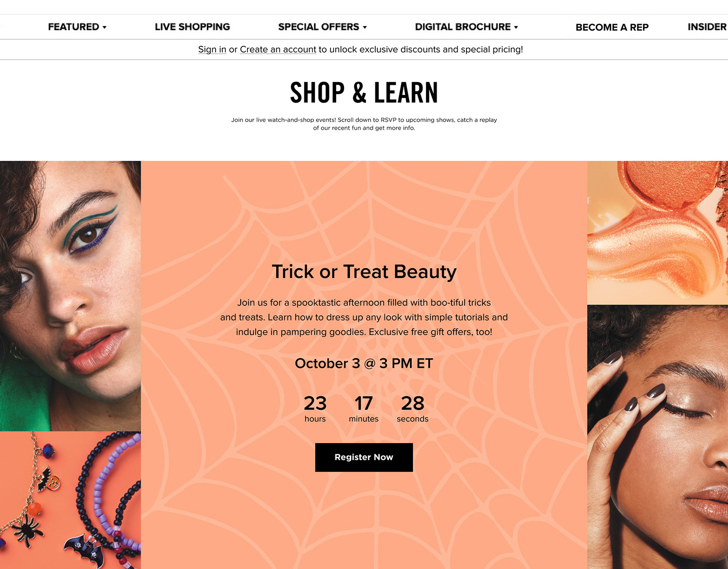
Task: Open the Halloween charm bracelets image
Action: 70,500
